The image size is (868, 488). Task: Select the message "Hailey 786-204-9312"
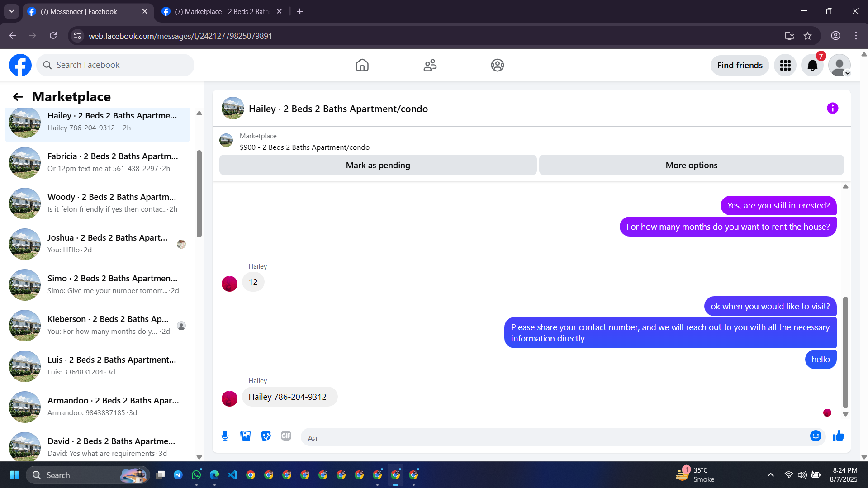[289, 397]
